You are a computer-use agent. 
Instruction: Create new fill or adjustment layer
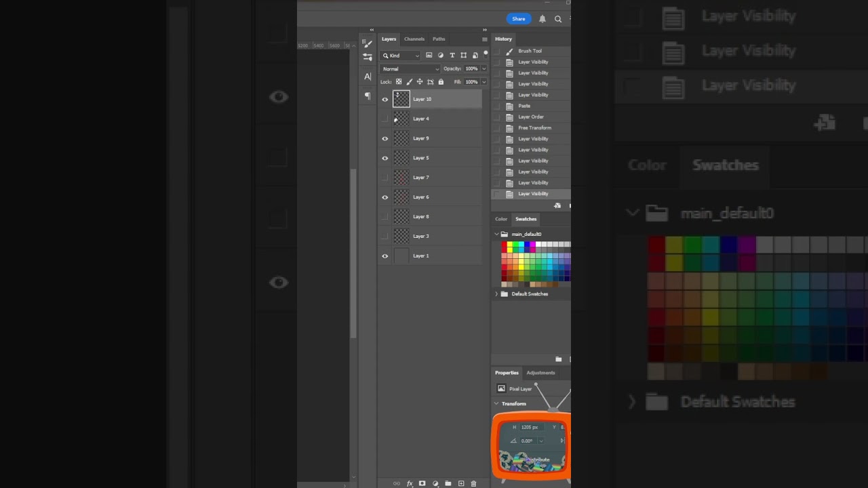[435, 483]
